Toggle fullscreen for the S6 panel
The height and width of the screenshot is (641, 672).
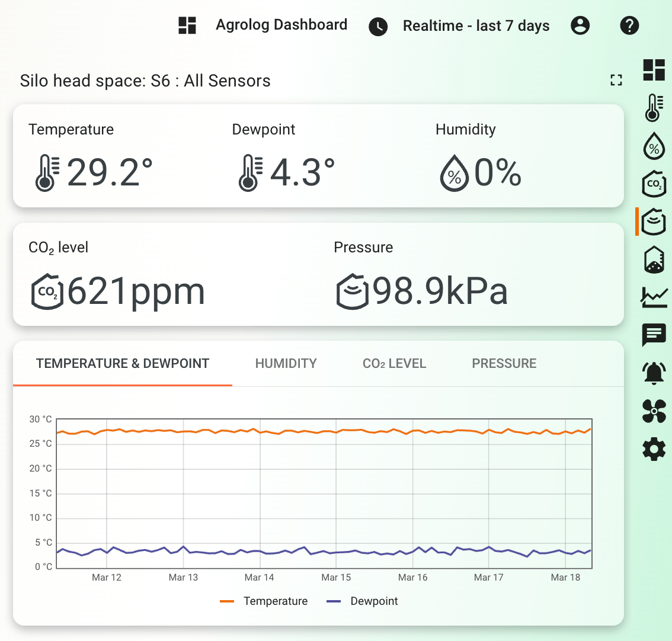(x=616, y=81)
